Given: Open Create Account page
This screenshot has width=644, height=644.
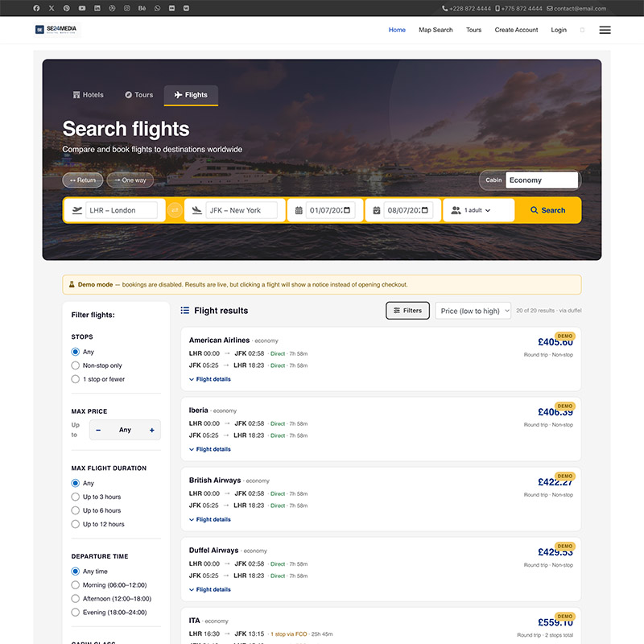Looking at the screenshot, I should click(516, 30).
